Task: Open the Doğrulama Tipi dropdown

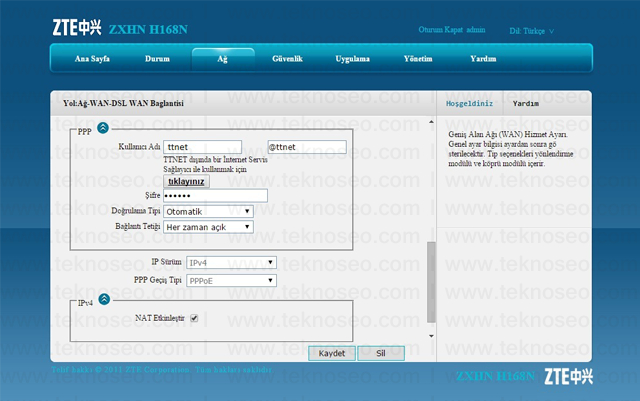Action: point(208,212)
